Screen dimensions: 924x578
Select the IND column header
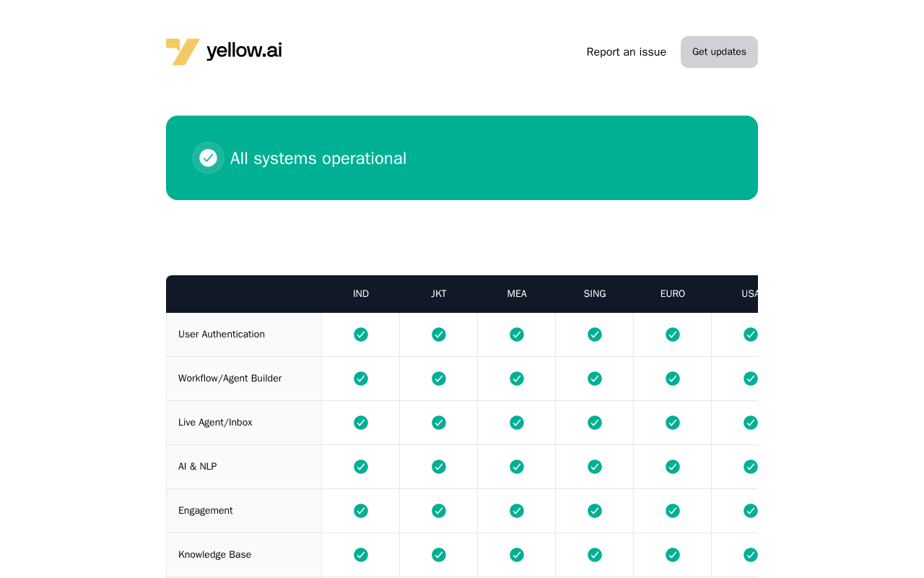pyautogui.click(x=361, y=294)
